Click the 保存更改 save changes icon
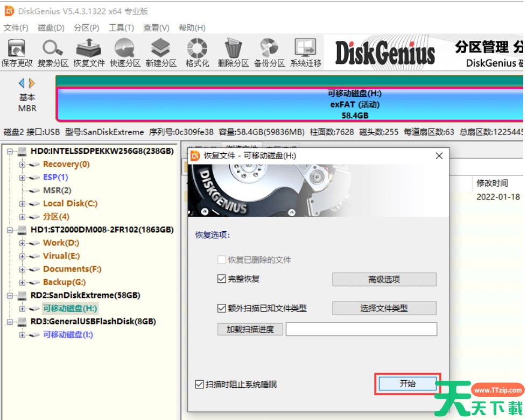 17,53
